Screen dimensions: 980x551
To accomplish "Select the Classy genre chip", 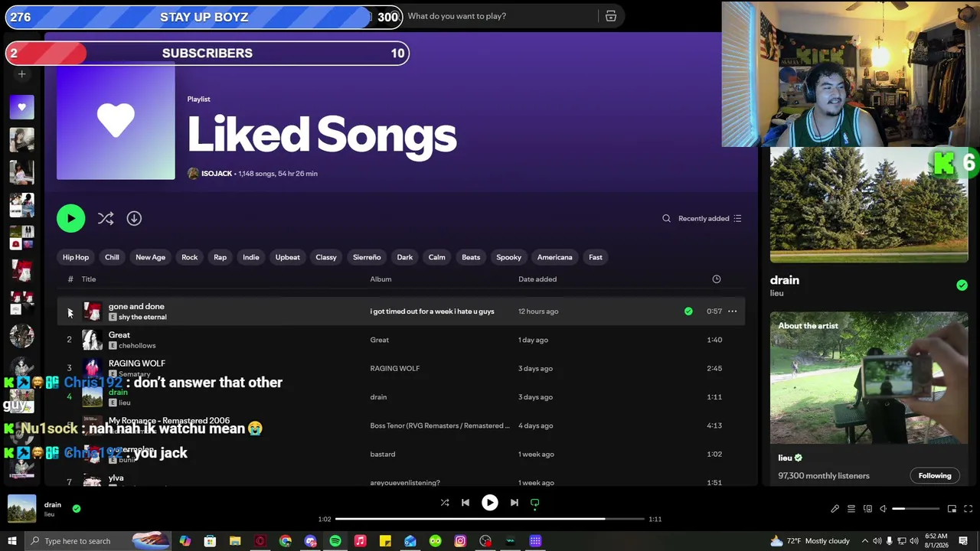I will click(326, 257).
